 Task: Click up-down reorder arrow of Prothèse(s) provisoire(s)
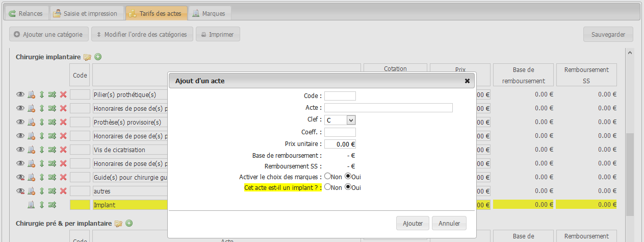(42, 122)
